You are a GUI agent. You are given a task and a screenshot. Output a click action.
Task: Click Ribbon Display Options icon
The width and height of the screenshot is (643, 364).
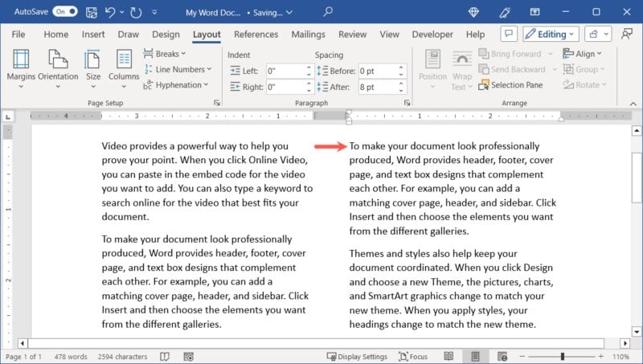pyautogui.click(x=534, y=12)
